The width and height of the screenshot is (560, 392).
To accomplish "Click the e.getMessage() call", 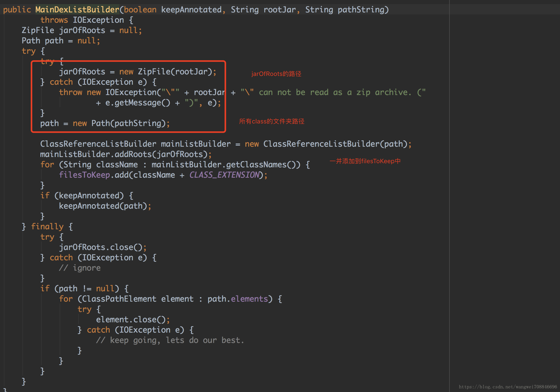I will pos(137,103).
